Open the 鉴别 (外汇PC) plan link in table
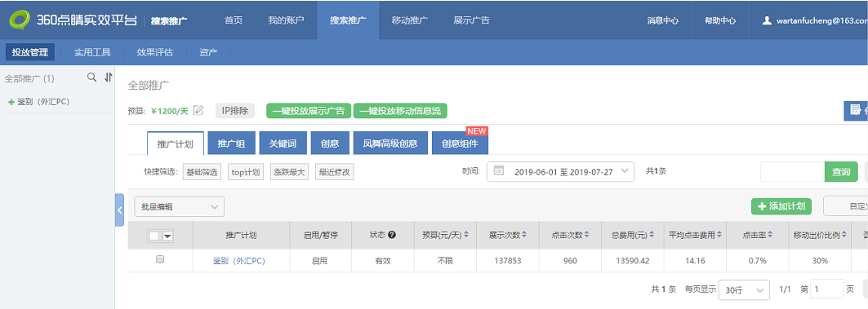868x309 pixels. tap(239, 261)
